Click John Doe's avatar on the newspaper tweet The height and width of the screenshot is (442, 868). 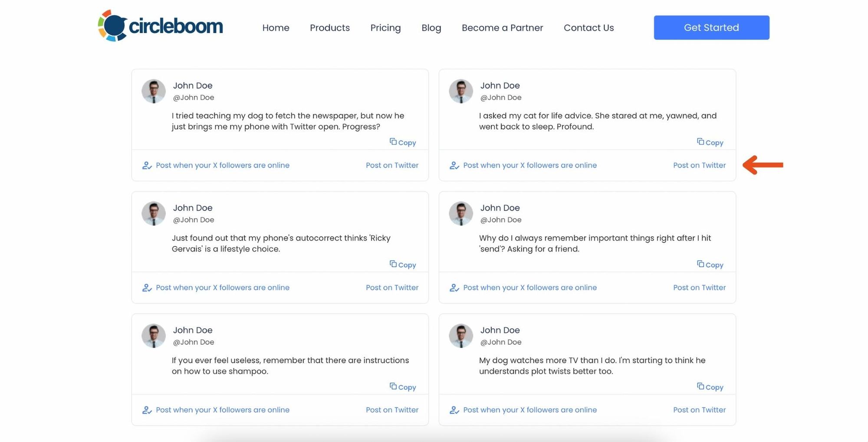click(x=153, y=91)
